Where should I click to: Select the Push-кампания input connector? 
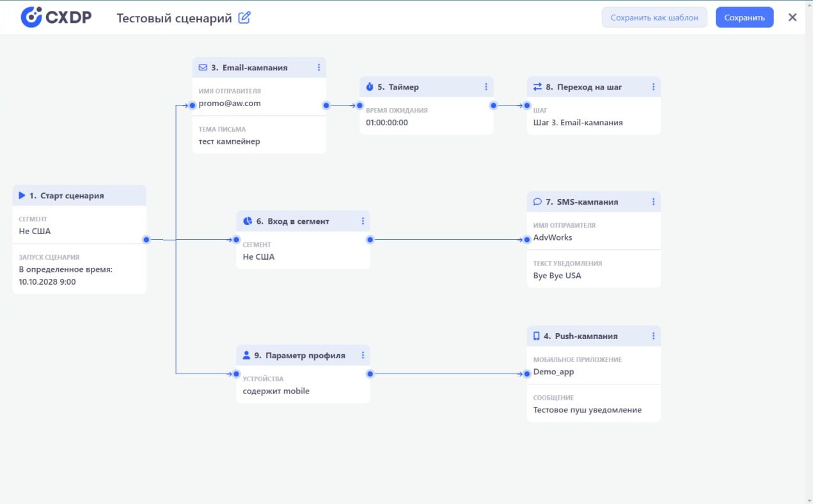[x=527, y=374]
